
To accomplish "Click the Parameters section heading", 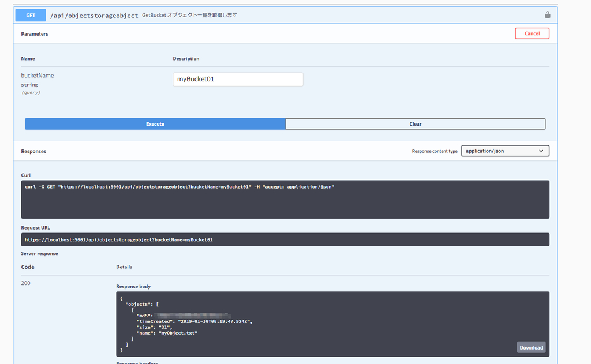I will [35, 34].
